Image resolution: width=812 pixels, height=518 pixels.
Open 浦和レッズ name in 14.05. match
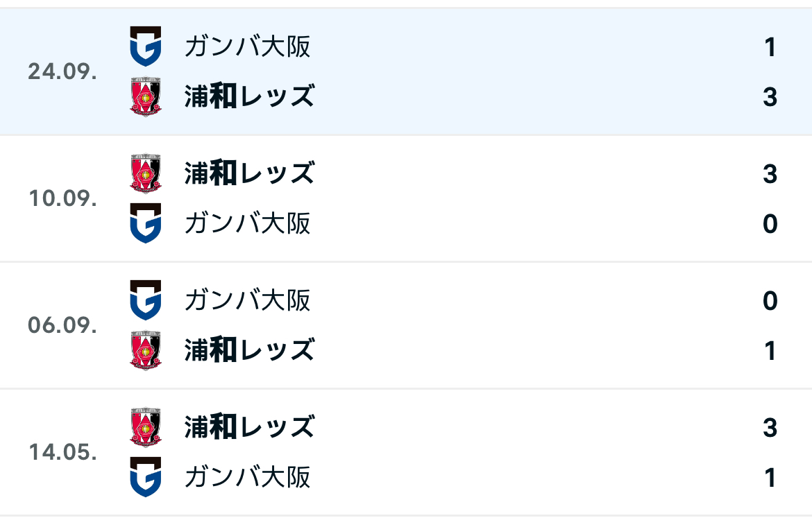[x=249, y=427]
